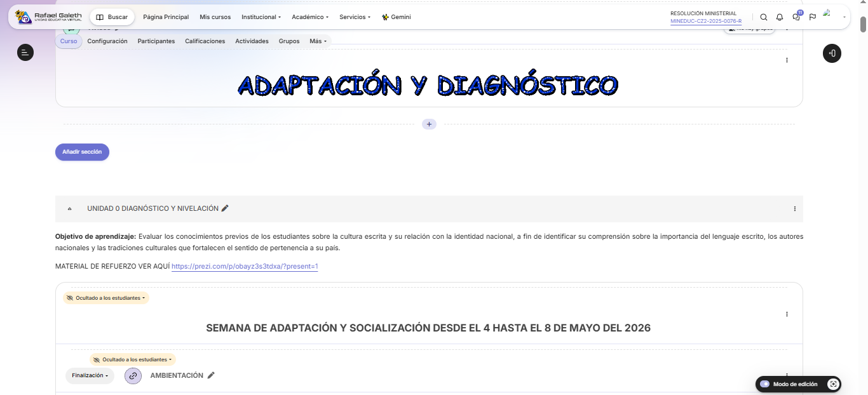The height and width of the screenshot is (395, 868).
Task: Click the Añadir sección button
Action: click(x=82, y=152)
